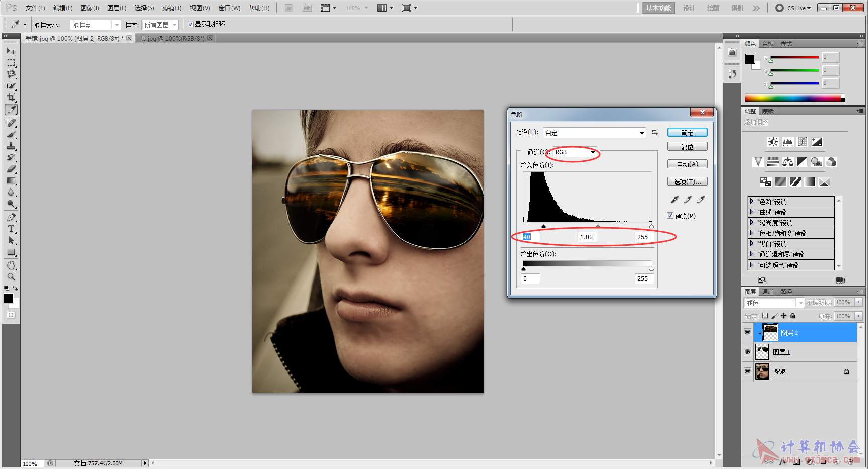This screenshot has width=868, height=469.
Task: Open the layer blend mode dropdown 滤色
Action: (x=774, y=303)
